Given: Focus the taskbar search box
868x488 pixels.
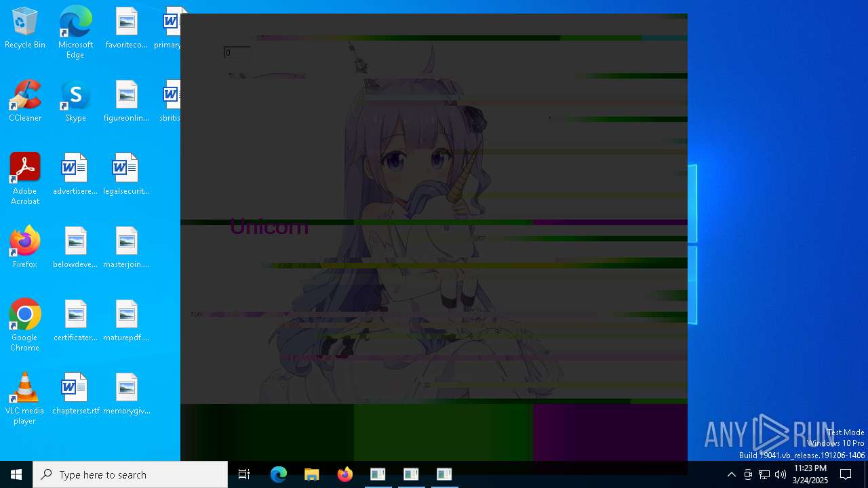Looking at the screenshot, I should [130, 474].
